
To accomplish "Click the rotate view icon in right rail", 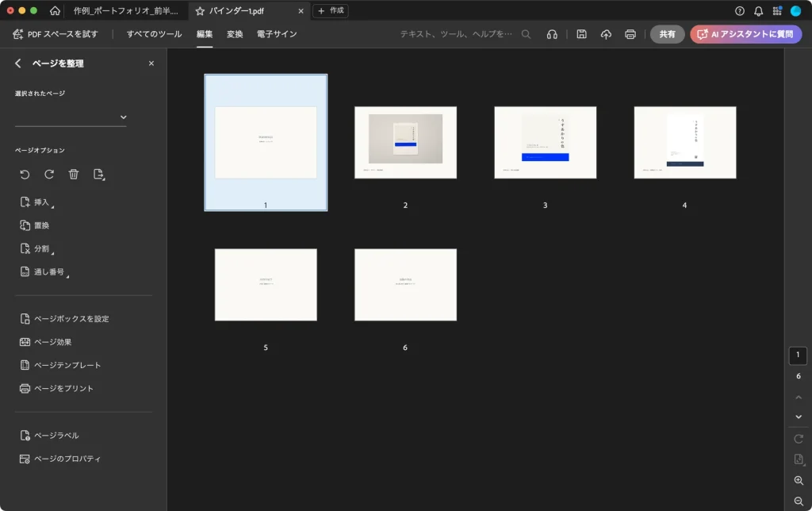I will pyautogui.click(x=798, y=439).
